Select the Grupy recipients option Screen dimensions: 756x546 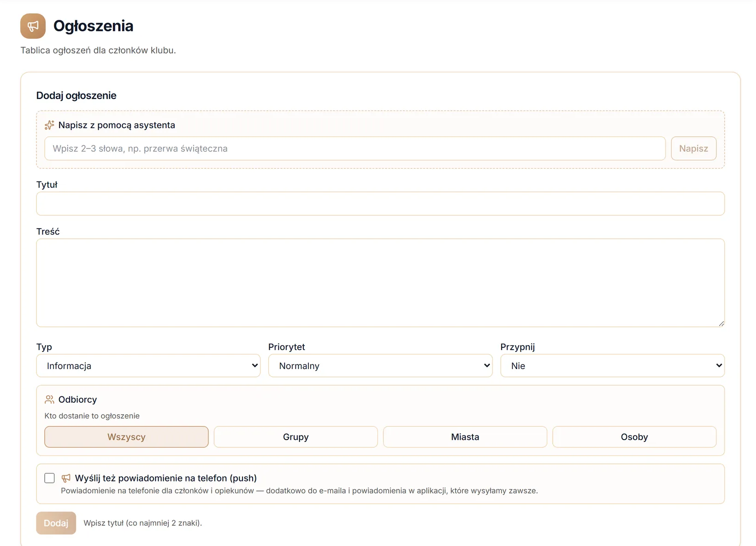click(x=296, y=437)
